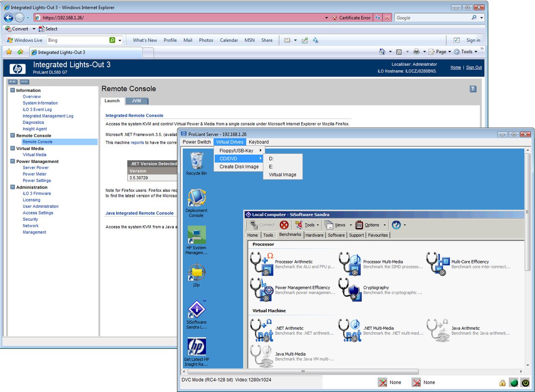The image size is (535, 392).
Task: Open the iLO 3 Event Log page
Action: coord(37,109)
